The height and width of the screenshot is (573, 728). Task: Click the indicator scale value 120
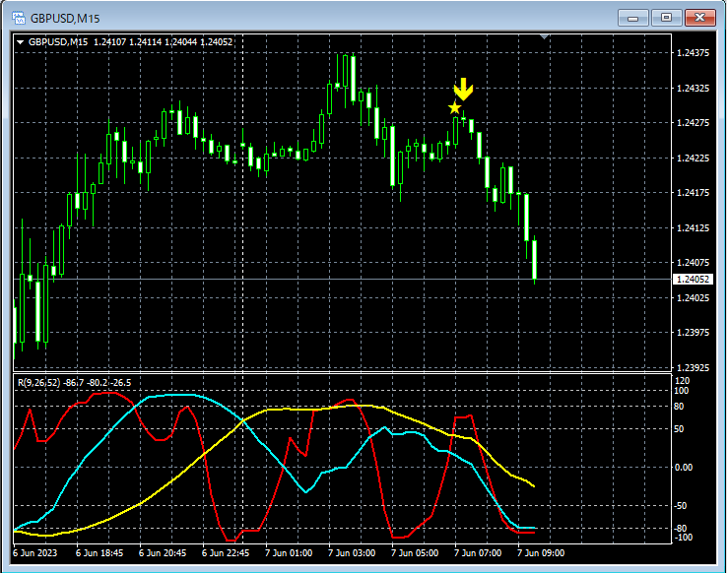coord(682,379)
